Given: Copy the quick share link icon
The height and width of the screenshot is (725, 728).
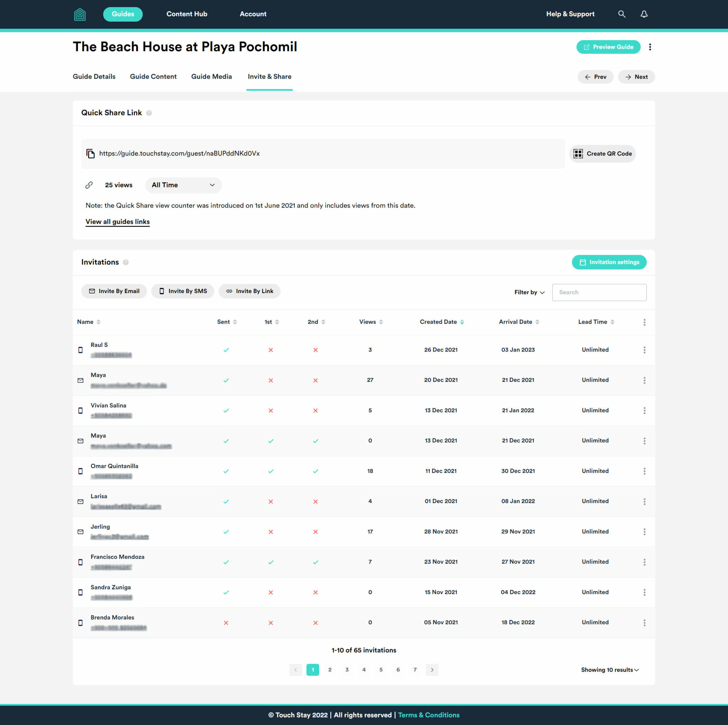Looking at the screenshot, I should click(x=90, y=153).
